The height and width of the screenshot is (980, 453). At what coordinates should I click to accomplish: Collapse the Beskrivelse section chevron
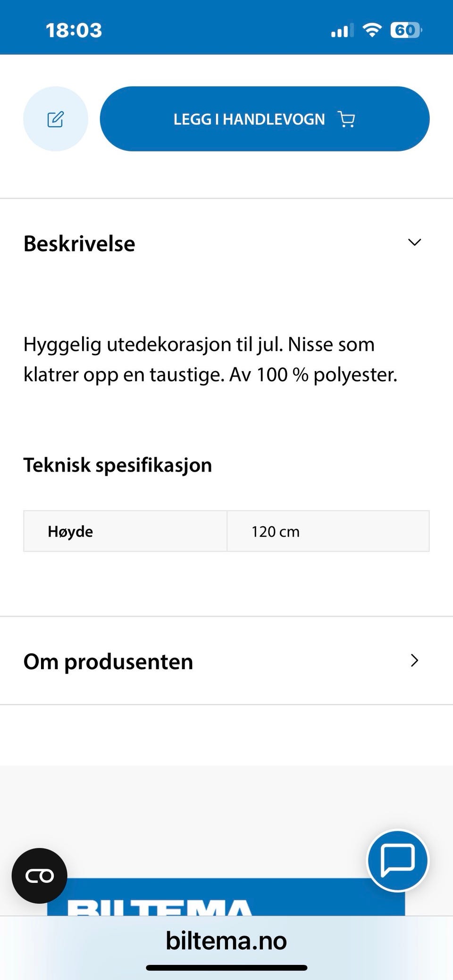[414, 242]
